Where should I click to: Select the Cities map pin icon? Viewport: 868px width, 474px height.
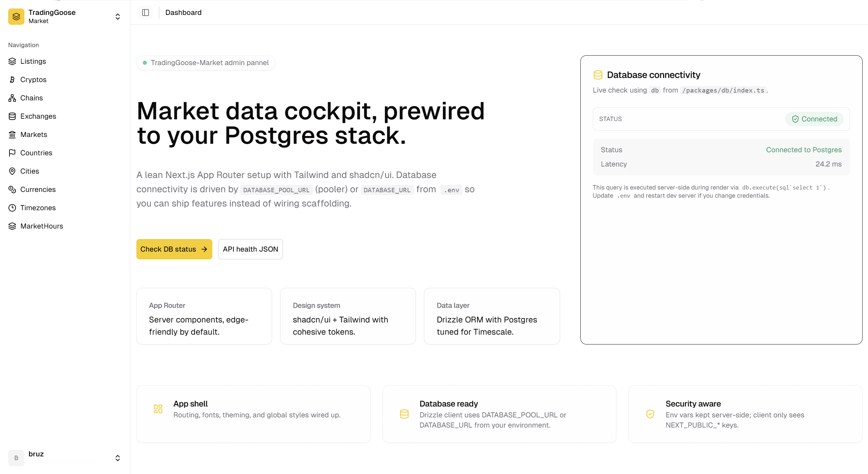(x=12, y=171)
